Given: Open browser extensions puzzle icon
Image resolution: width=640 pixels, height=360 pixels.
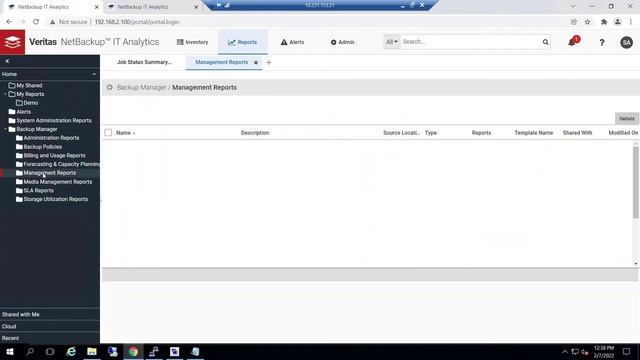Looking at the screenshot, I should coord(604,22).
